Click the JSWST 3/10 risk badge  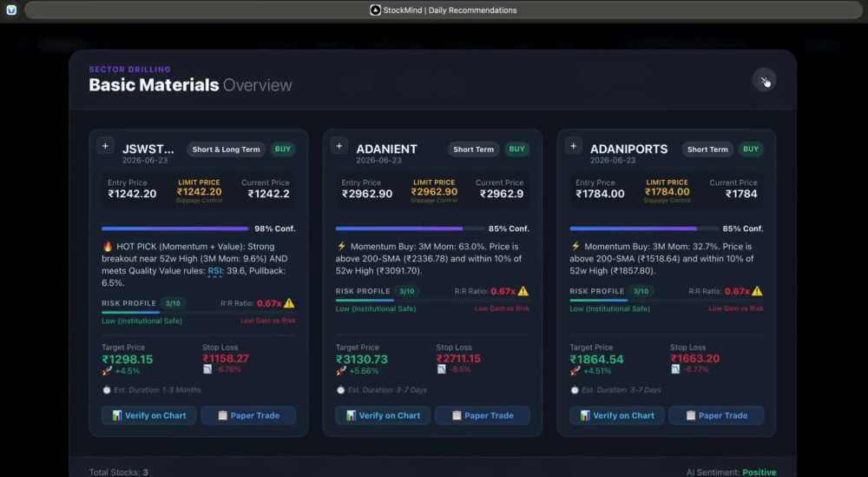pos(174,303)
